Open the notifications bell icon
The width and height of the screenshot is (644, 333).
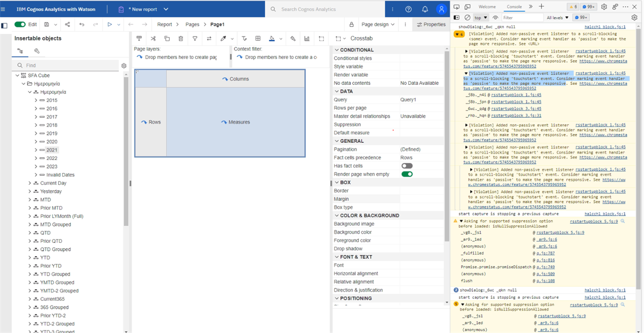[425, 9]
